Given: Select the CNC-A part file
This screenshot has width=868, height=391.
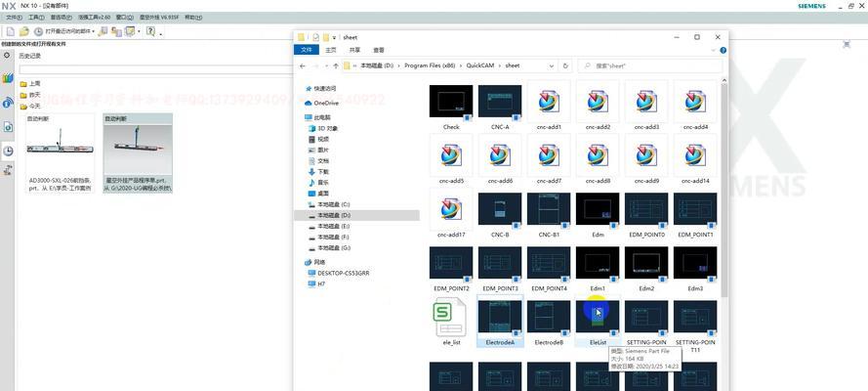Looking at the screenshot, I should (500, 107).
